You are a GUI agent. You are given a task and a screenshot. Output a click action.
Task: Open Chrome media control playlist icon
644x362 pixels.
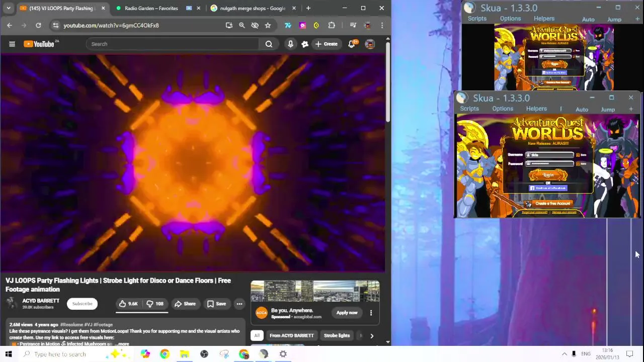pos(353,25)
